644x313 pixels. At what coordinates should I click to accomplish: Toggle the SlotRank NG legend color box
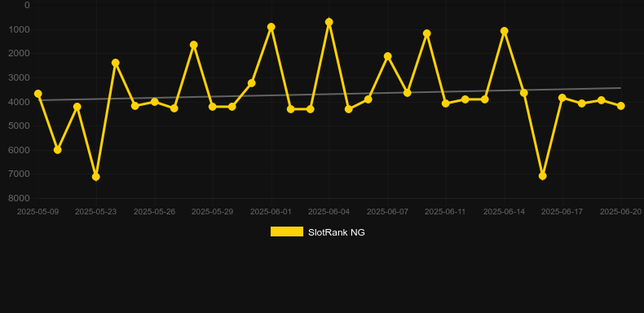(287, 231)
